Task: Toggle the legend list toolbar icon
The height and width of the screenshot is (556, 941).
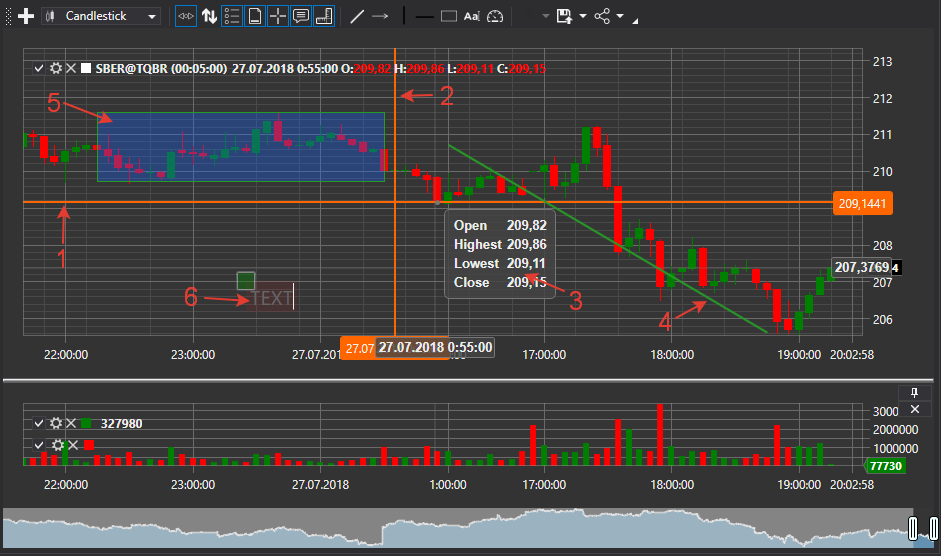Action: click(x=232, y=16)
